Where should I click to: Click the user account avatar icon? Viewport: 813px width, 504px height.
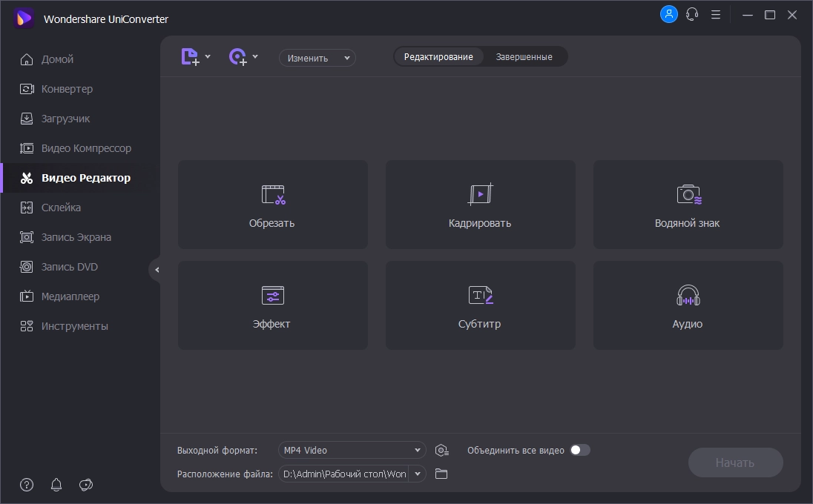click(x=668, y=15)
